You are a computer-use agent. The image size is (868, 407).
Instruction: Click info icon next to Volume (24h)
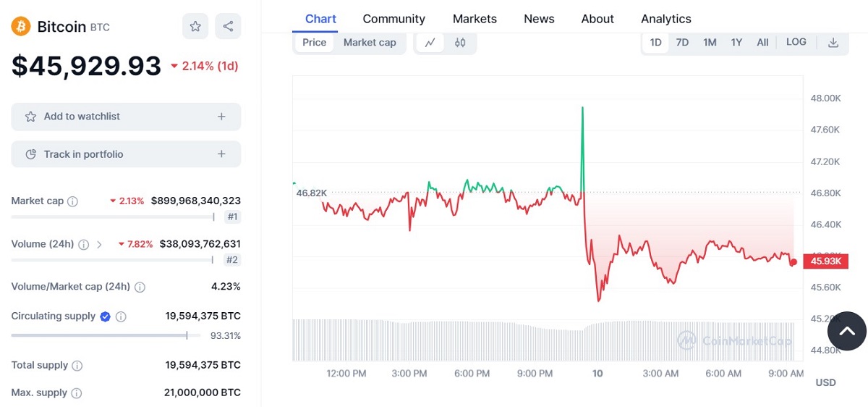pos(84,245)
